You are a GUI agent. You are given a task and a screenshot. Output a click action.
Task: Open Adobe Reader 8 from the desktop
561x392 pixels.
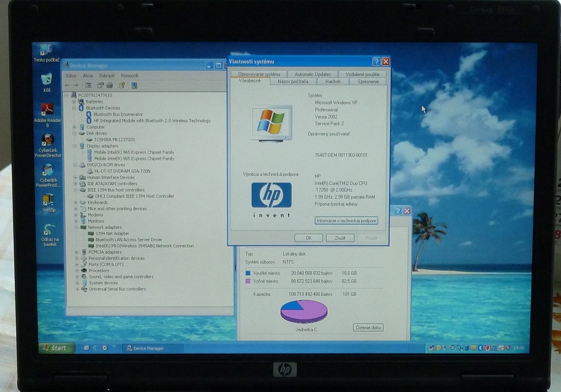(48, 108)
